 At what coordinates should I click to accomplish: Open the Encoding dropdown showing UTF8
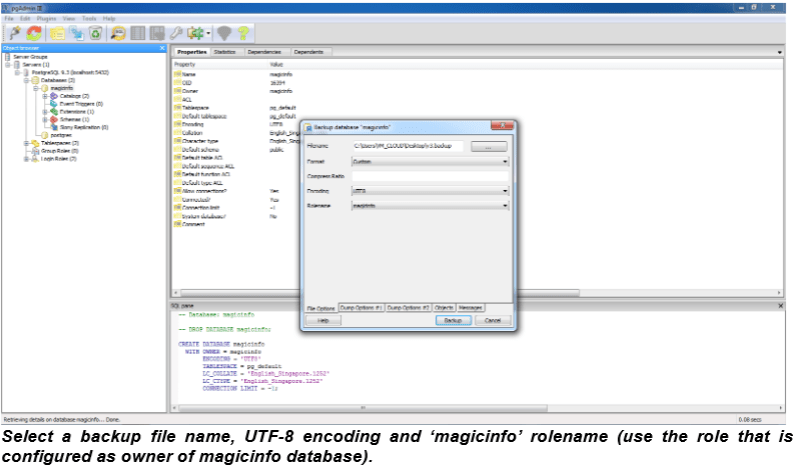pos(430,191)
